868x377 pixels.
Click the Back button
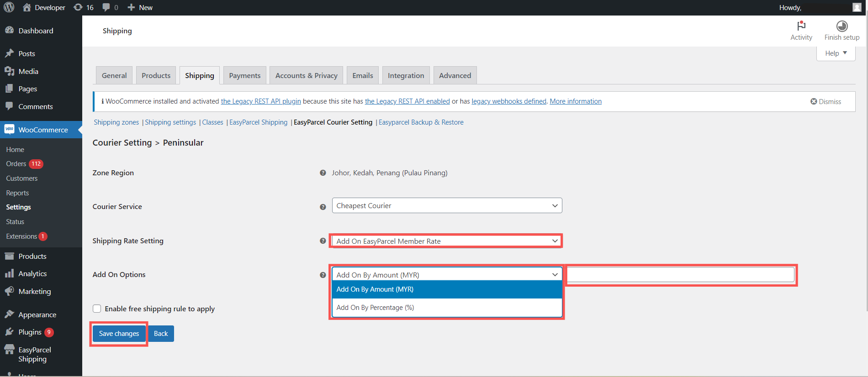pyautogui.click(x=161, y=334)
